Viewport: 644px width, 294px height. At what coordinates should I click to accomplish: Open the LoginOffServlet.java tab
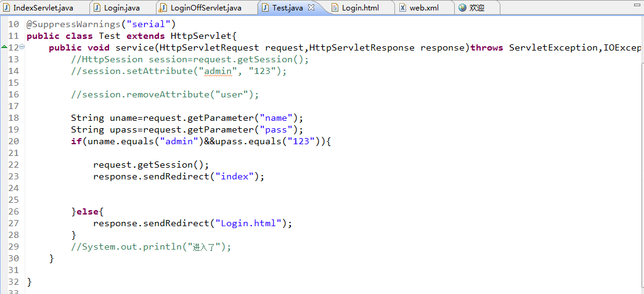pos(205,8)
